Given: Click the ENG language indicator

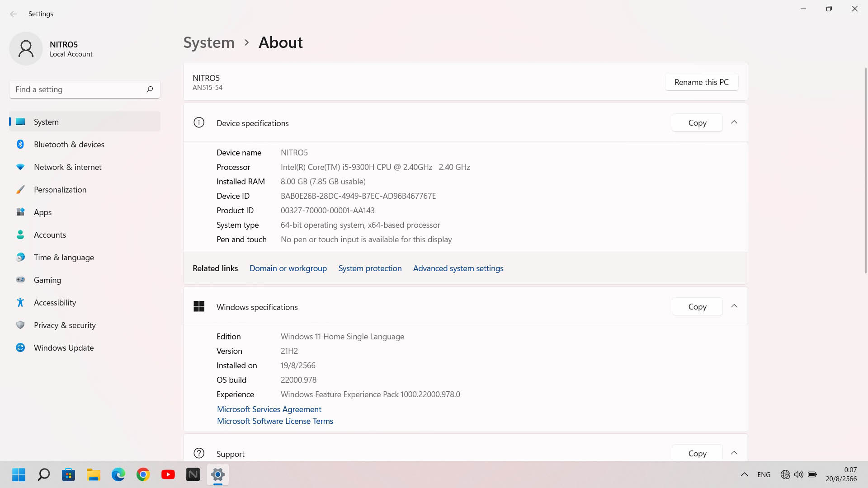Looking at the screenshot, I should point(764,474).
